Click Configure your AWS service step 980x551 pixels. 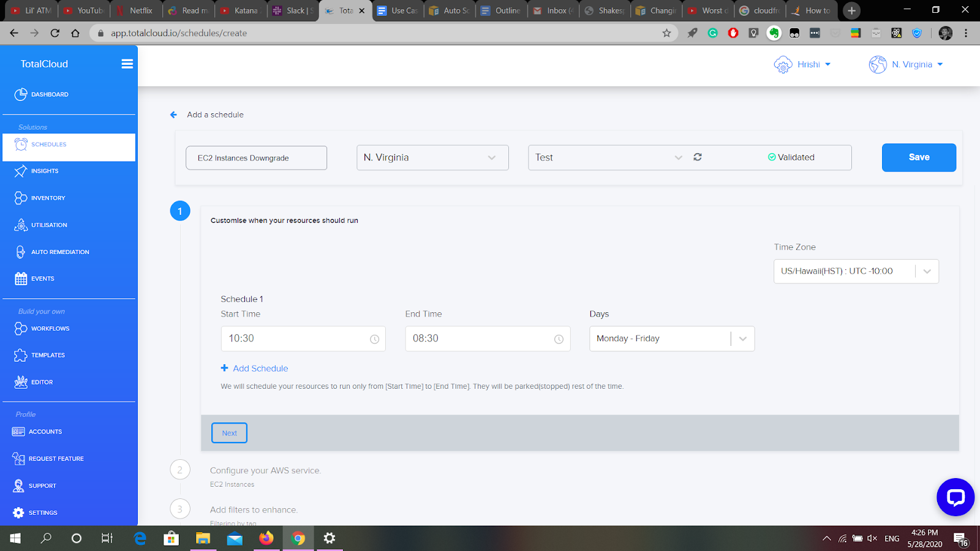click(x=265, y=471)
